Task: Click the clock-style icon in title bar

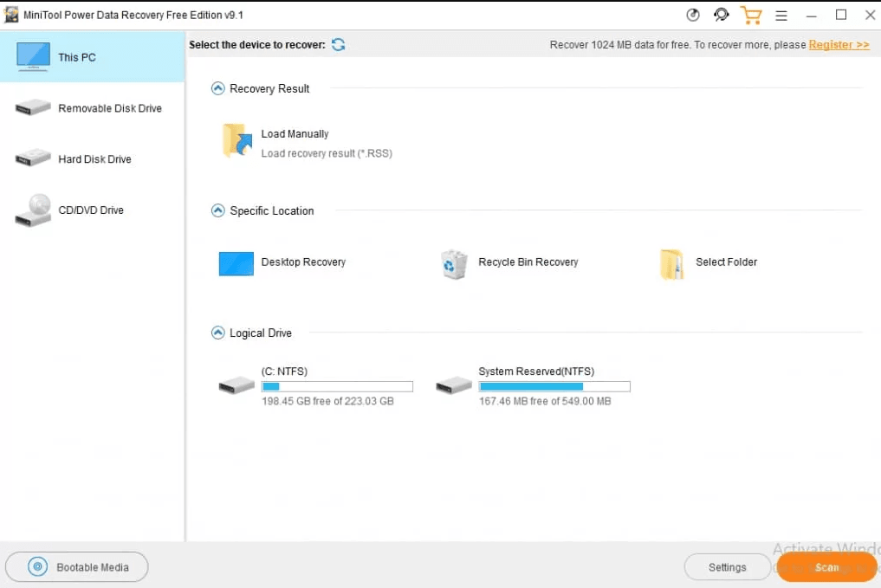Action: tap(693, 16)
